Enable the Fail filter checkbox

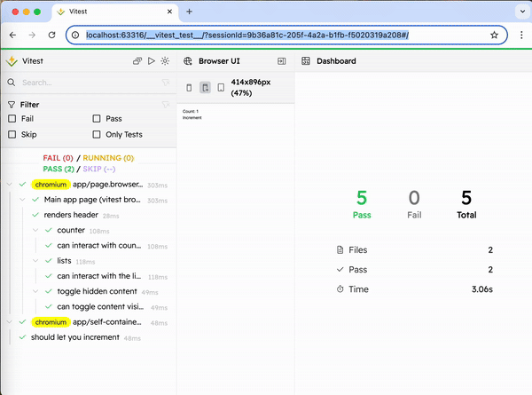[x=12, y=118]
